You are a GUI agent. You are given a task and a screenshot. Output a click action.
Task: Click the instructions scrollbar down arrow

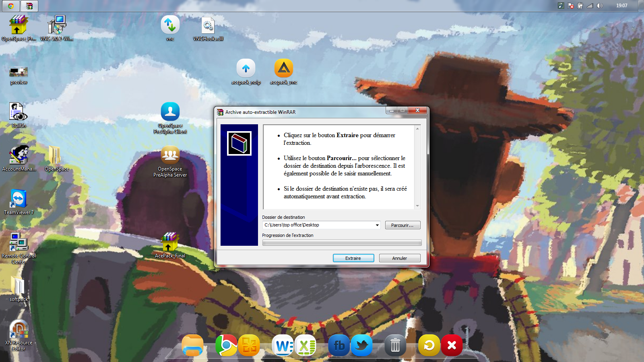click(417, 206)
